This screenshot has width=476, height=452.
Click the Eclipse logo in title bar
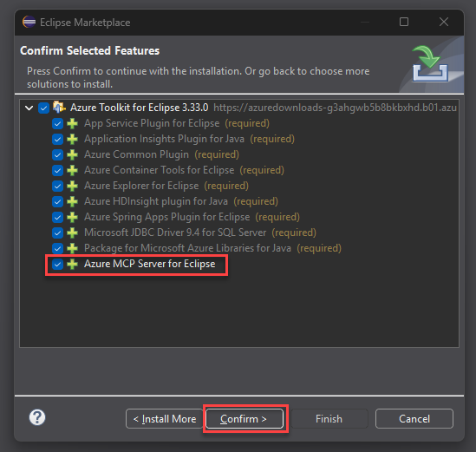pos(29,22)
